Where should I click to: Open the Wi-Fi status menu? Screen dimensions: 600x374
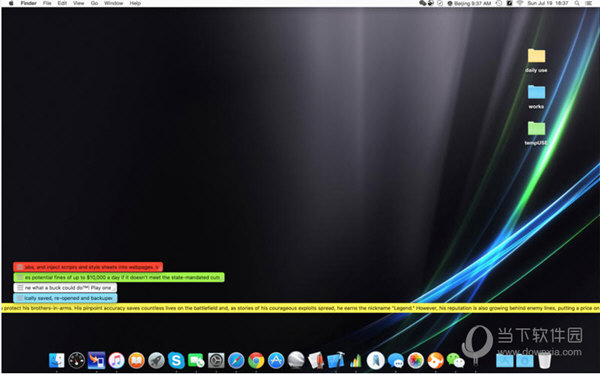click(x=520, y=3)
